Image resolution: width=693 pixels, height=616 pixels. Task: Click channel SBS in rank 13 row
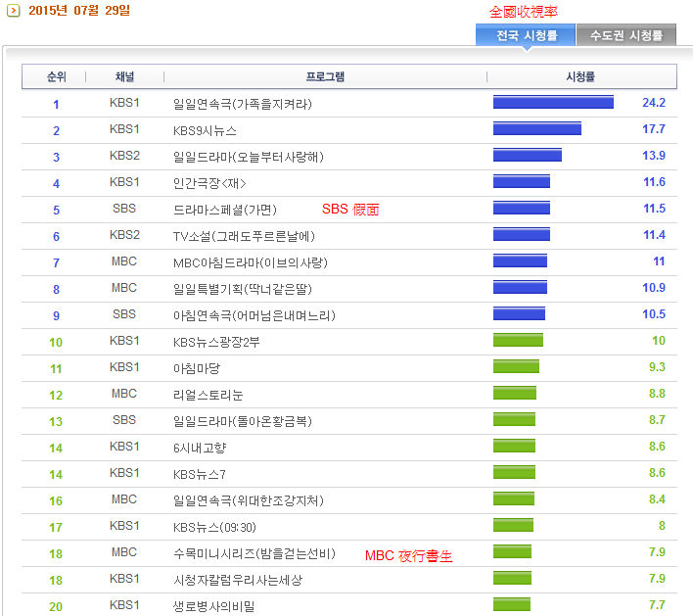[x=124, y=420]
